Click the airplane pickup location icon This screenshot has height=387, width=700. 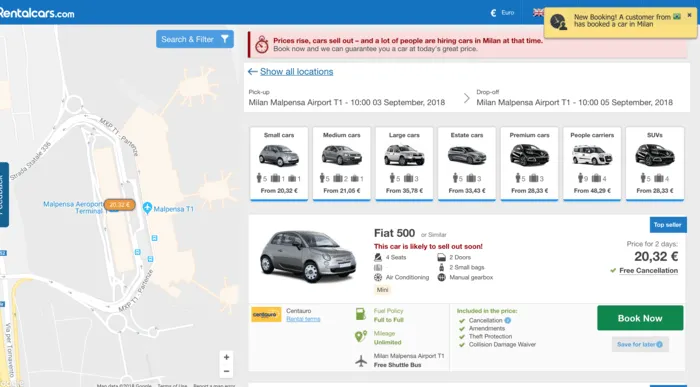[361, 360]
